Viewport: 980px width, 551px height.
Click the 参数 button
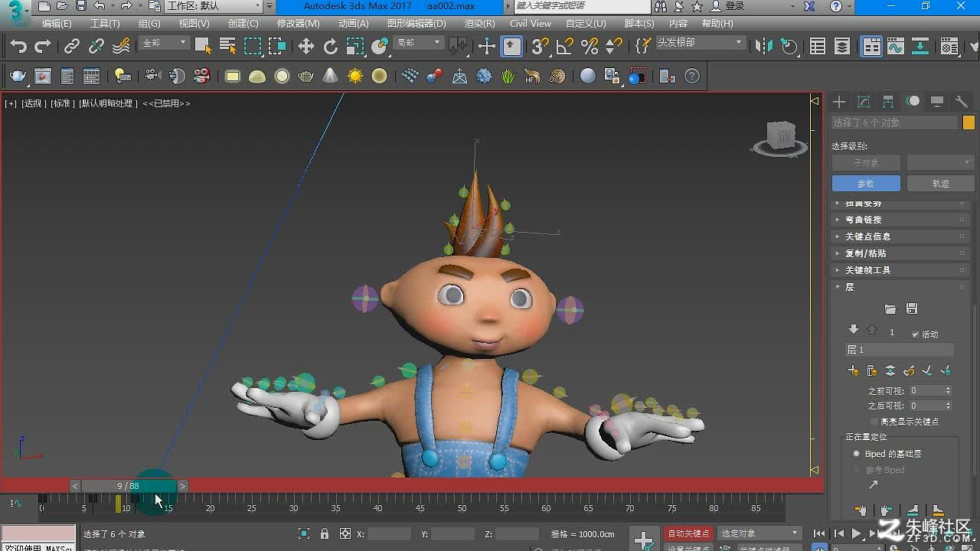click(x=866, y=184)
